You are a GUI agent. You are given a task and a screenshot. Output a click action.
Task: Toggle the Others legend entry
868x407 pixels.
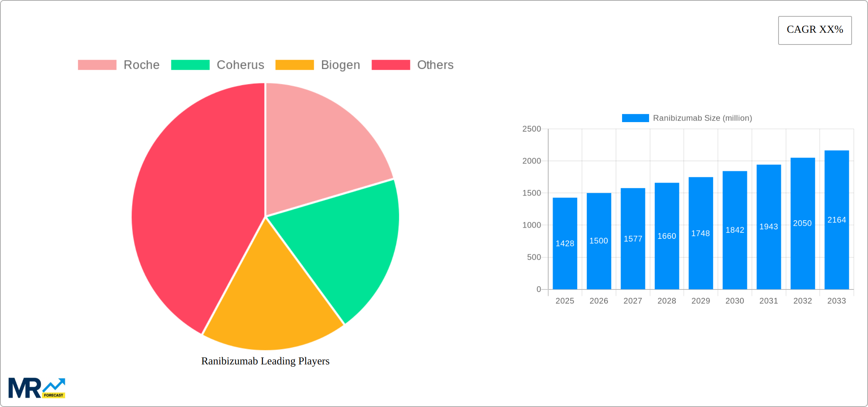tap(412, 65)
